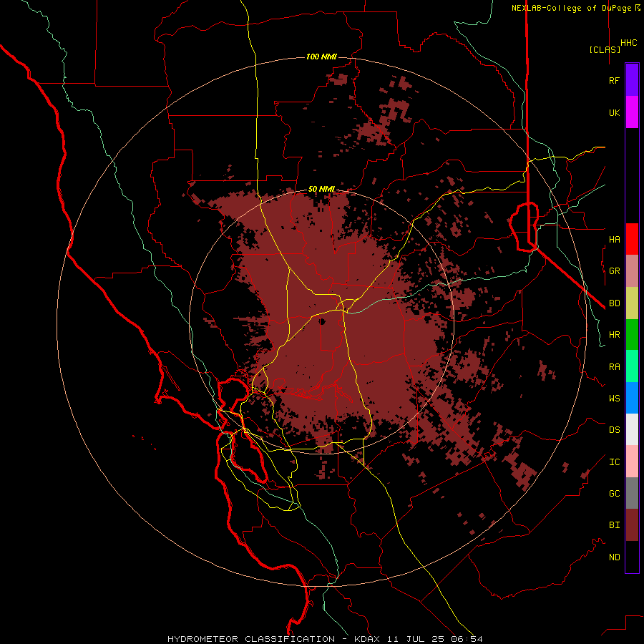Click the GR legend label

614,271
